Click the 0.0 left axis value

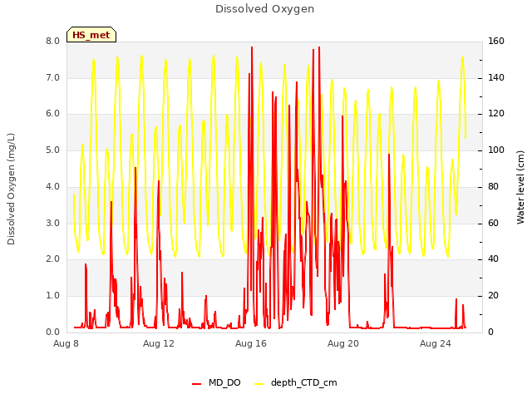53,332
